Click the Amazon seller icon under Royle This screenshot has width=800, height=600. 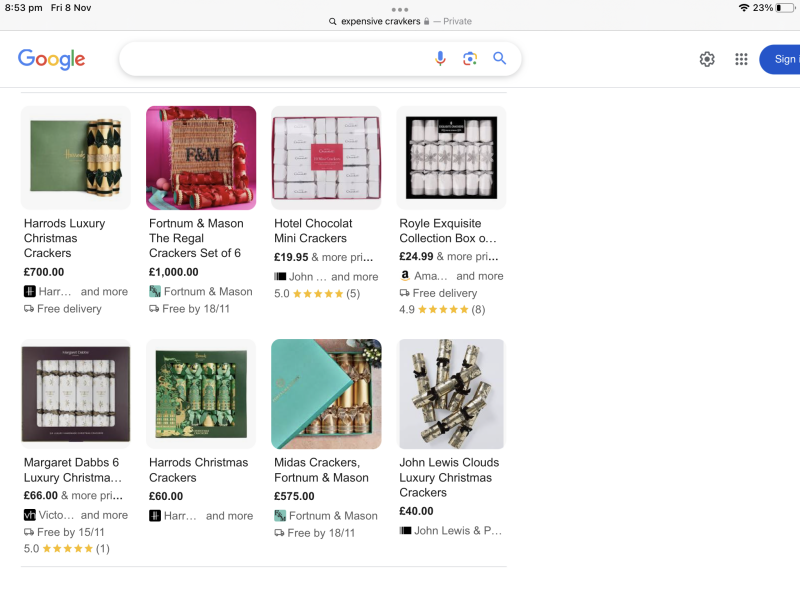[x=405, y=276]
